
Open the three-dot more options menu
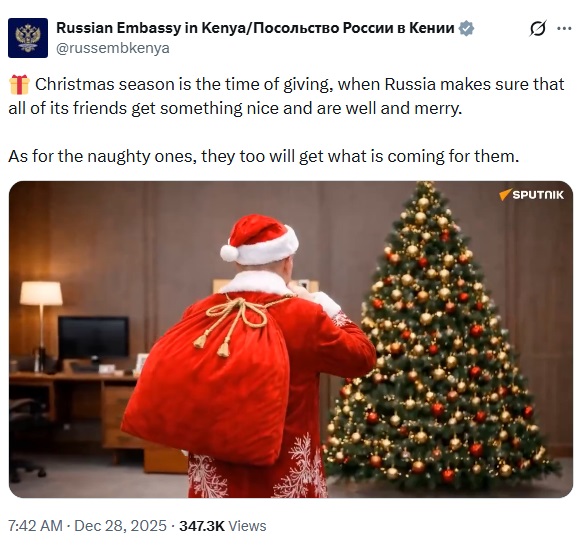coord(564,28)
